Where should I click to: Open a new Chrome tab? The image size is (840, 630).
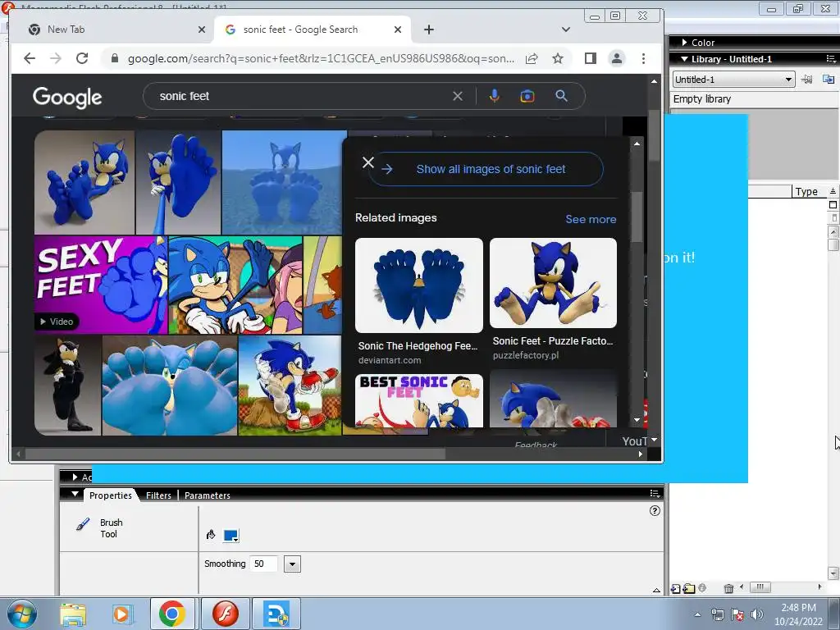click(x=428, y=30)
